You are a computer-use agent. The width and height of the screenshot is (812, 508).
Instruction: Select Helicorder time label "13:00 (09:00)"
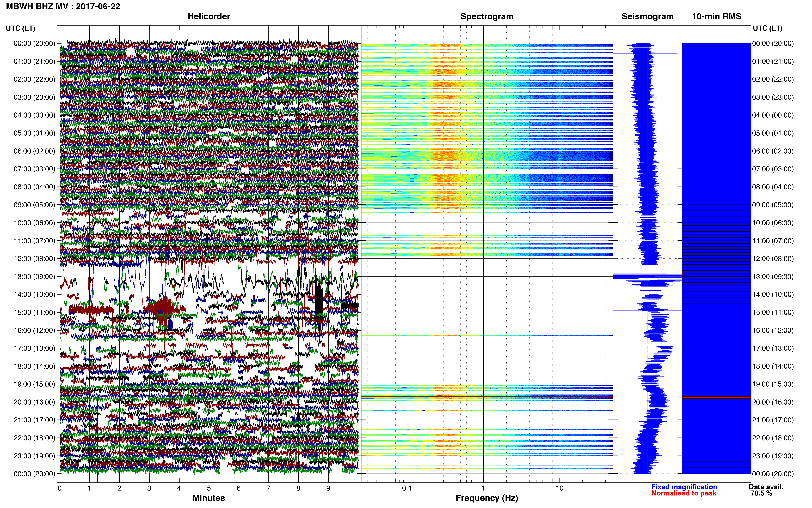pos(34,277)
